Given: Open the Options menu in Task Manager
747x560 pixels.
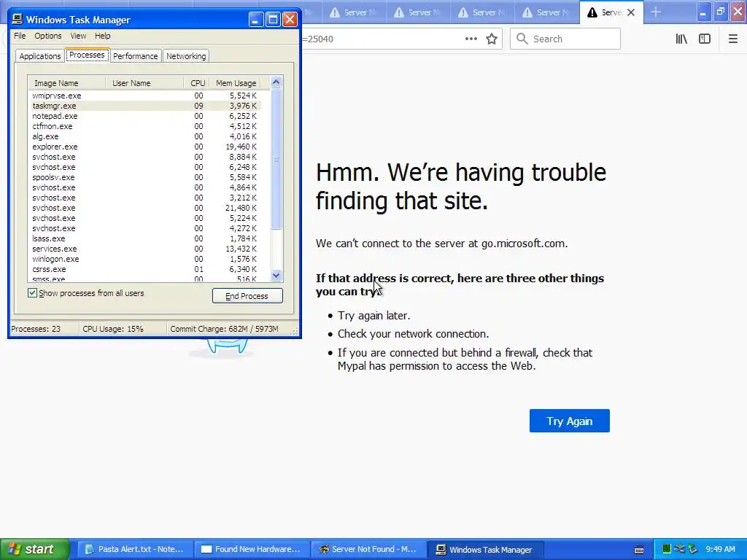Looking at the screenshot, I should 47,36.
